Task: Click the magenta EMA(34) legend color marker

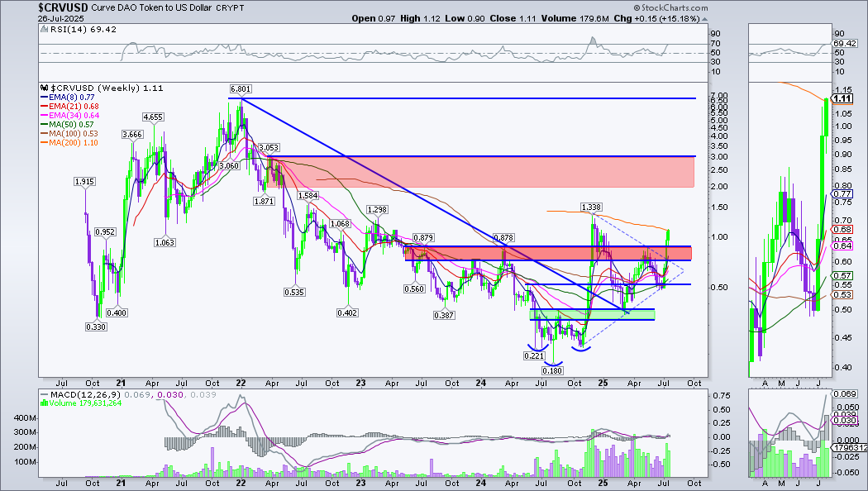Action: pos(45,115)
